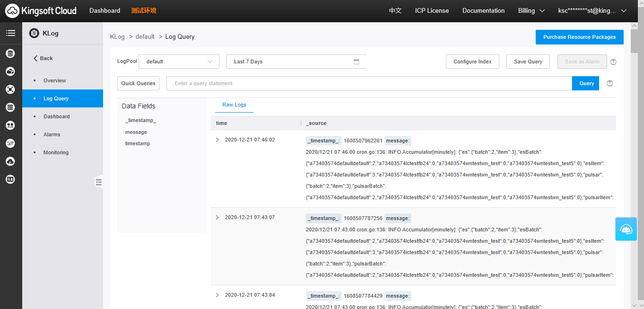
Task: Select Monitoring in the KLog side menu
Action: click(x=62, y=152)
